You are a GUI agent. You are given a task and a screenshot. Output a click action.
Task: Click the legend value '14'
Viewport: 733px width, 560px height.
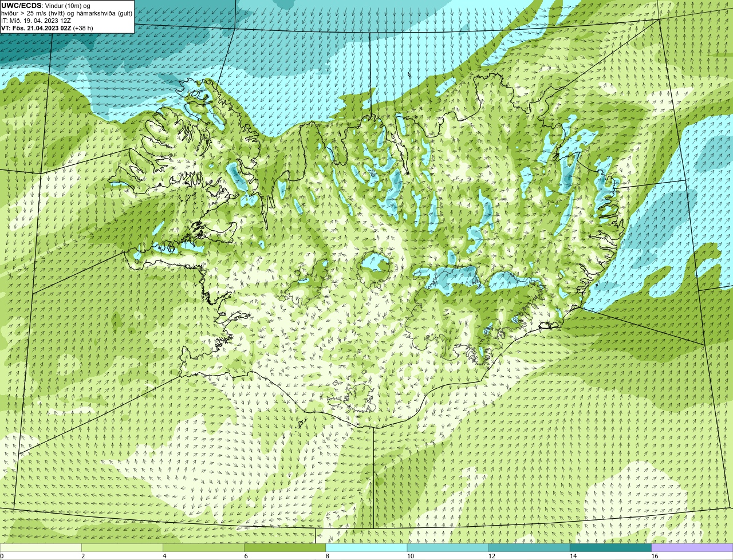tap(573, 556)
